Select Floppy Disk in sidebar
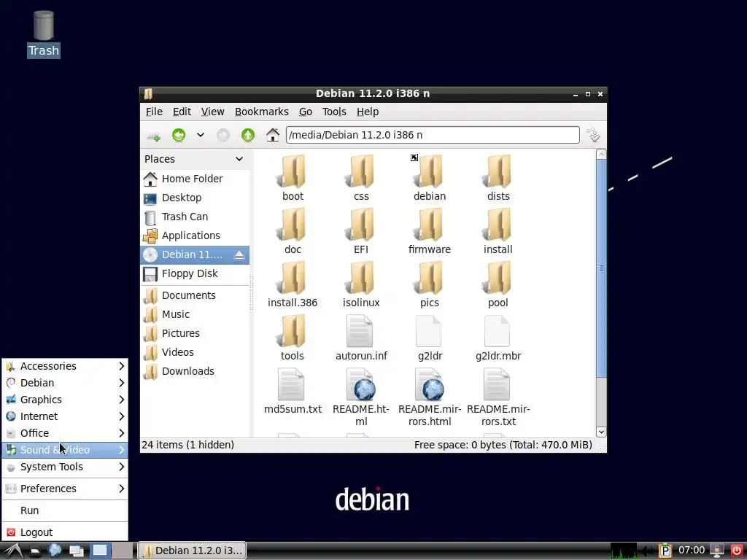This screenshot has width=747, height=560. pos(195,274)
